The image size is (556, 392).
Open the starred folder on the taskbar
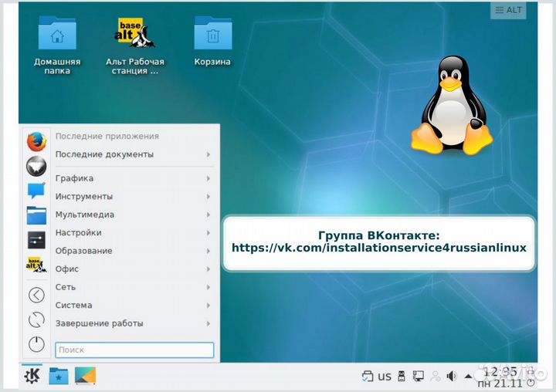(59, 376)
